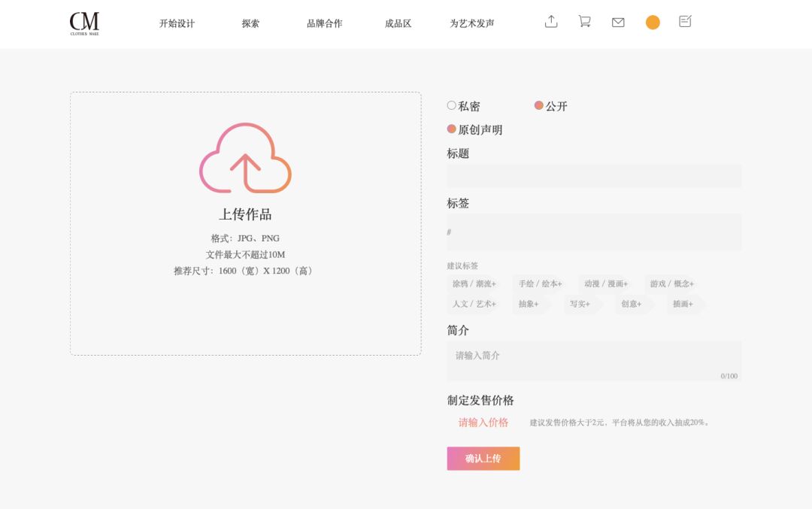Add the 涂鸦 / 潮流+ suggested tag

click(x=474, y=283)
